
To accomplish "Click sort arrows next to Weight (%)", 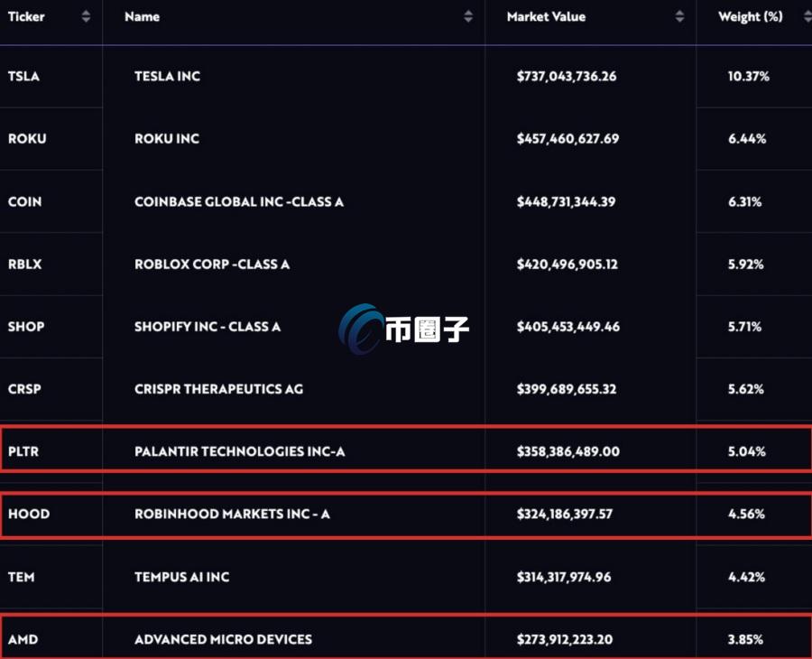I will point(807,16).
